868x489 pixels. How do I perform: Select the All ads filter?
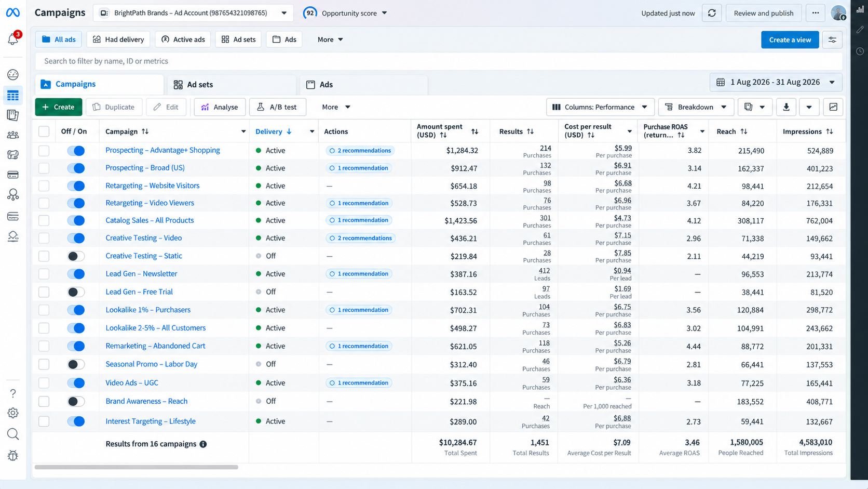tap(59, 39)
